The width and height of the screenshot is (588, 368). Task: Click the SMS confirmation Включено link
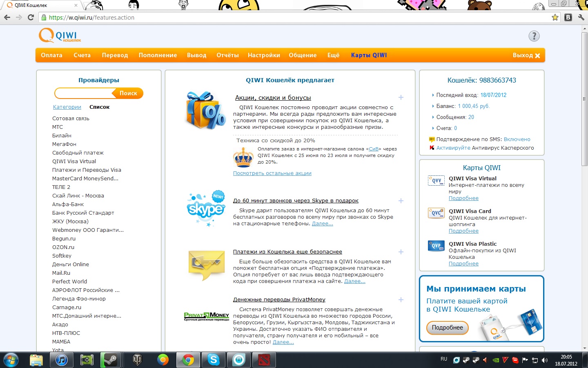[x=517, y=139]
